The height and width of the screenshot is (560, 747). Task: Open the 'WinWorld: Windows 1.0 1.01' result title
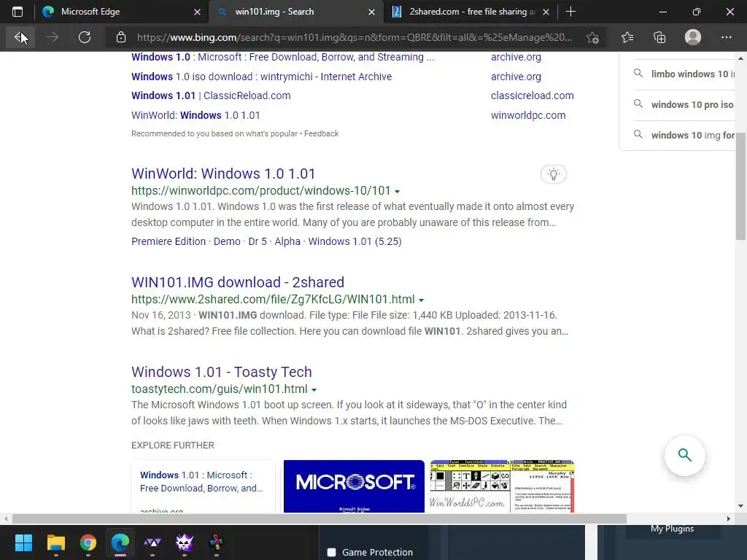coord(223,174)
